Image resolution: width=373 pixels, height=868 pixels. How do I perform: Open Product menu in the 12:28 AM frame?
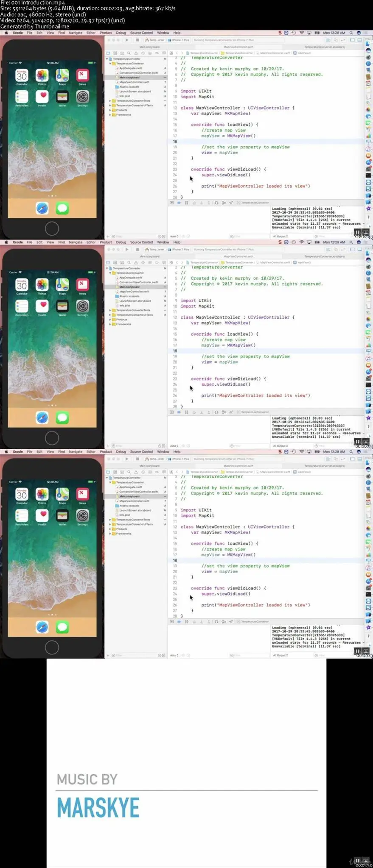pos(106,33)
